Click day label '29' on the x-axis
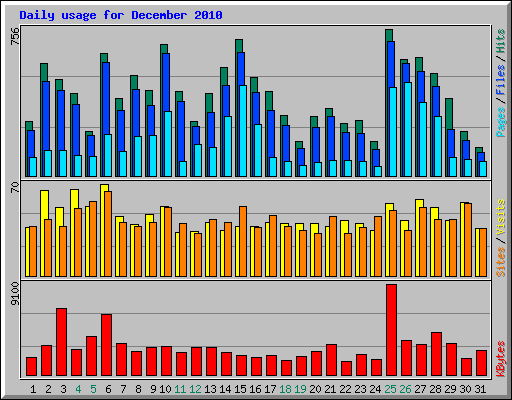 (450, 389)
